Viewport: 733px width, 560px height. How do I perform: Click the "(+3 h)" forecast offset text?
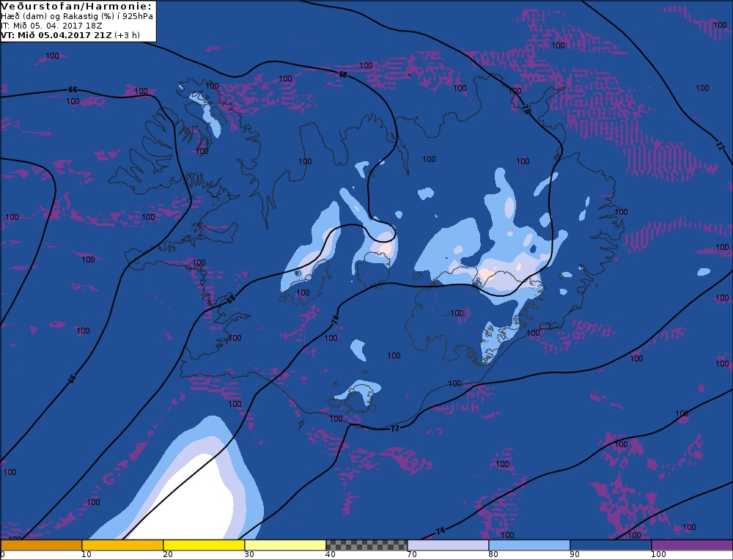(127, 35)
